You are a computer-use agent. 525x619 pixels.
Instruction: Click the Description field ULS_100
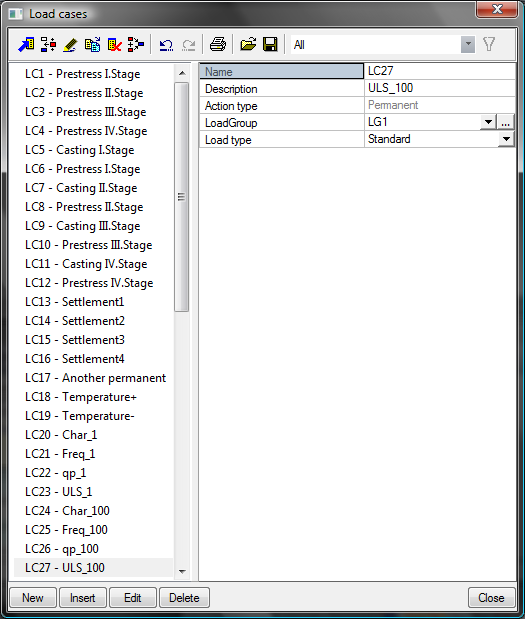(440, 88)
